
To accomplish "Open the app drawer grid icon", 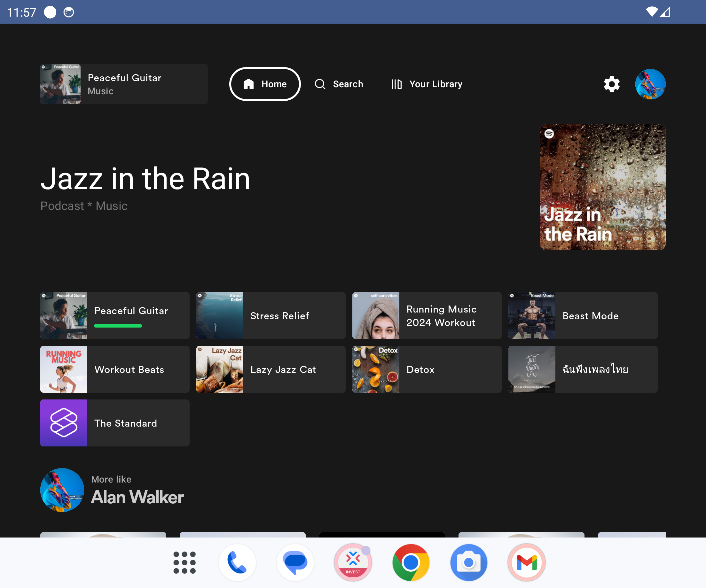I will [x=184, y=562].
